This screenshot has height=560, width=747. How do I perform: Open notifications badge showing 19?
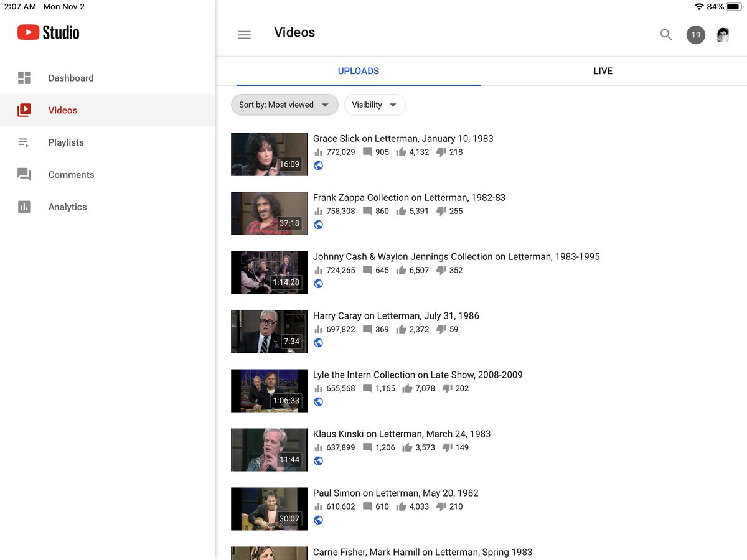[x=696, y=35]
